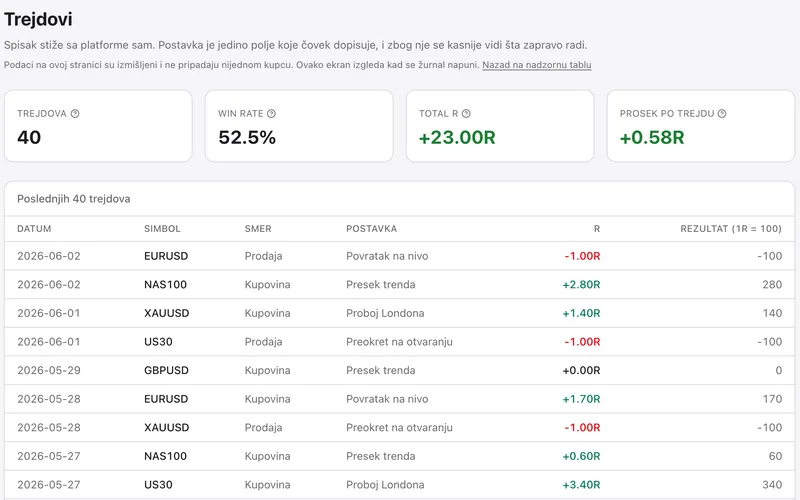This screenshot has height=500, width=800.
Task: Follow the Nazad na nadzornu tablu link
Action: tap(537, 65)
